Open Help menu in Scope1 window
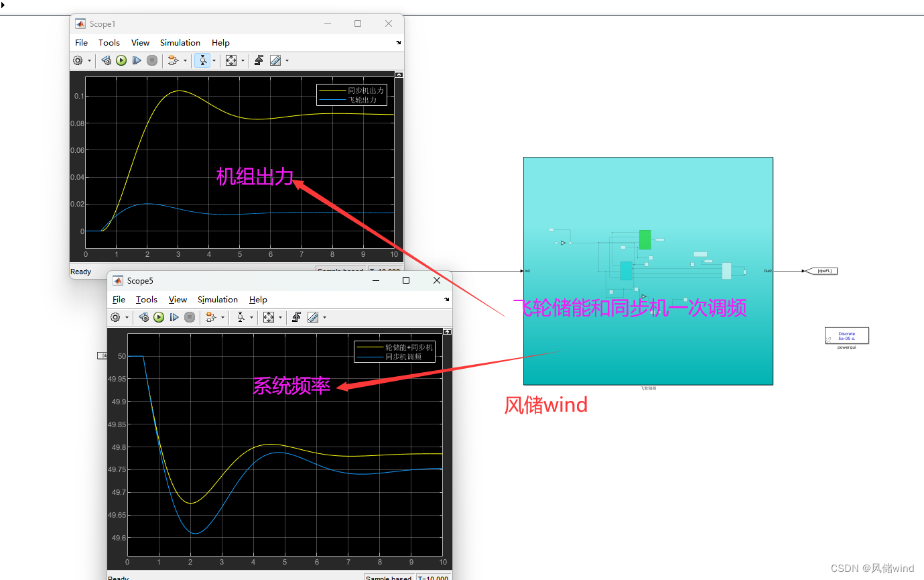Screen dimensions: 924x580 [220, 42]
